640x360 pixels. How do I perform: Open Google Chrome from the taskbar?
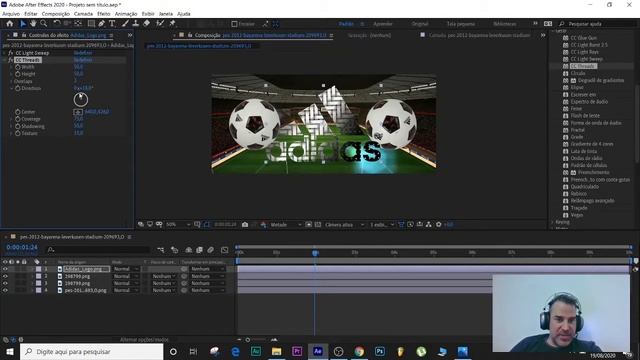click(359, 351)
